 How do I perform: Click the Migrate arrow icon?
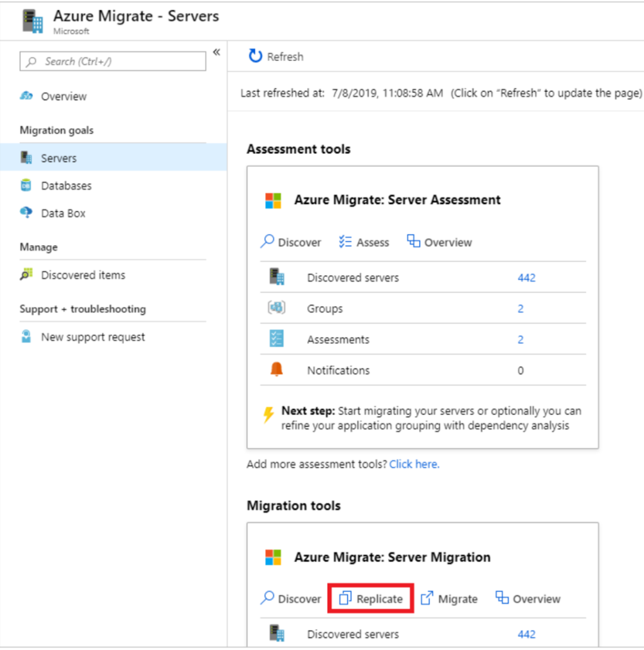click(x=427, y=598)
